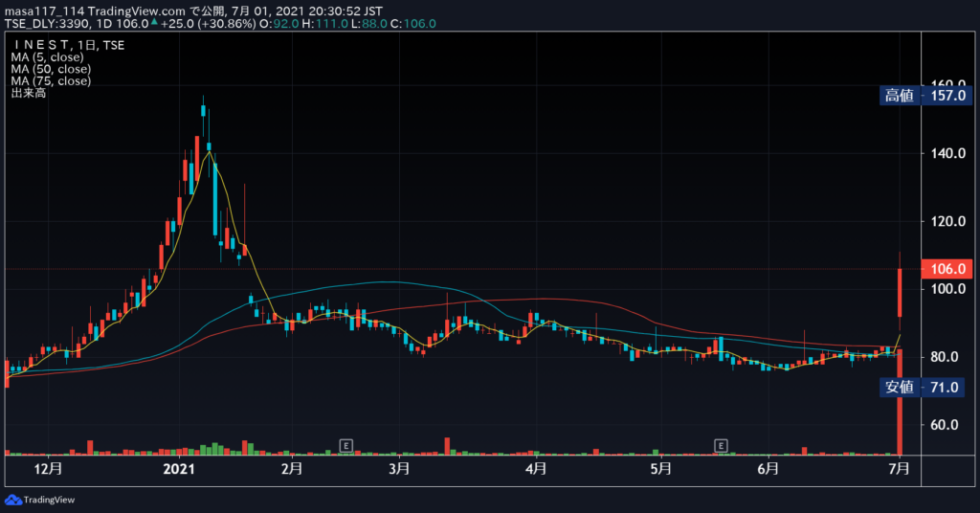Click the 3月 time axis label
980x513 pixels.
(399, 468)
